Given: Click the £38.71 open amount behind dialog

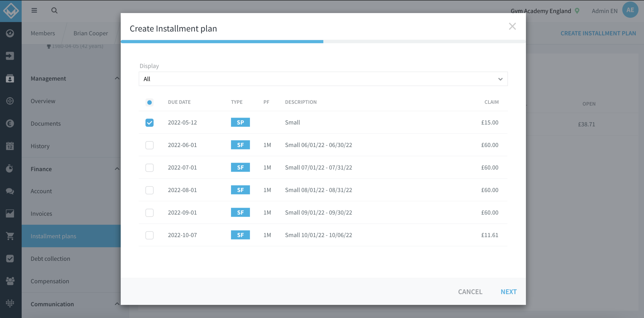Looking at the screenshot, I should 586,124.
